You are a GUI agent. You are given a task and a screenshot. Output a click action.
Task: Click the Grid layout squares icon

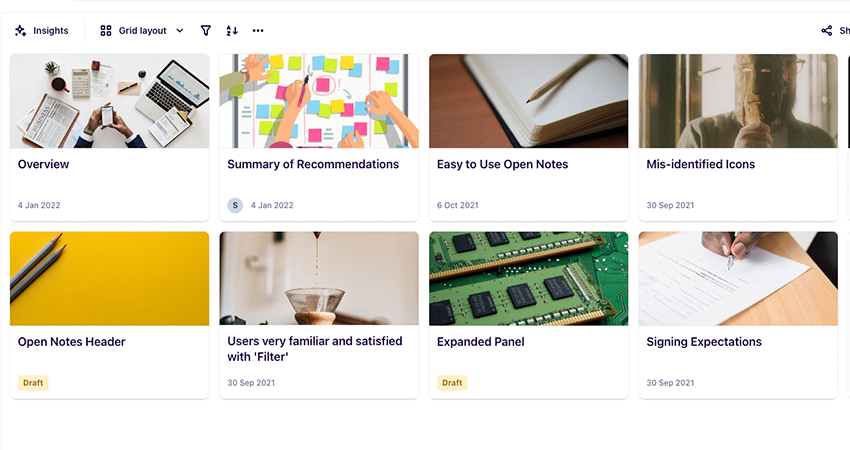point(106,31)
